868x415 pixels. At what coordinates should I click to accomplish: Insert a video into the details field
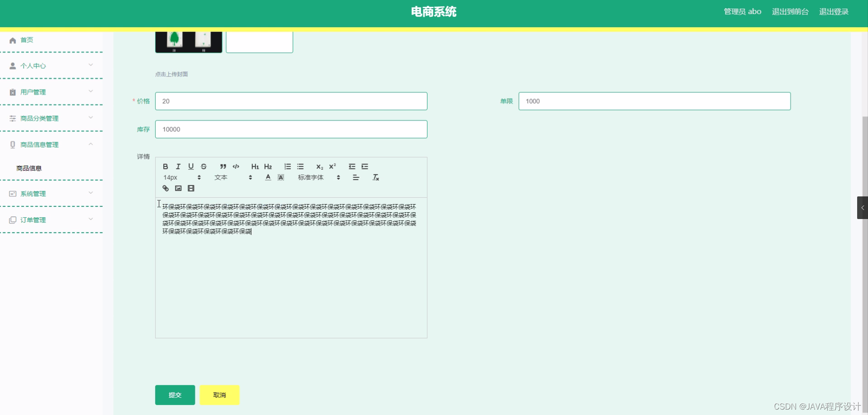click(191, 188)
